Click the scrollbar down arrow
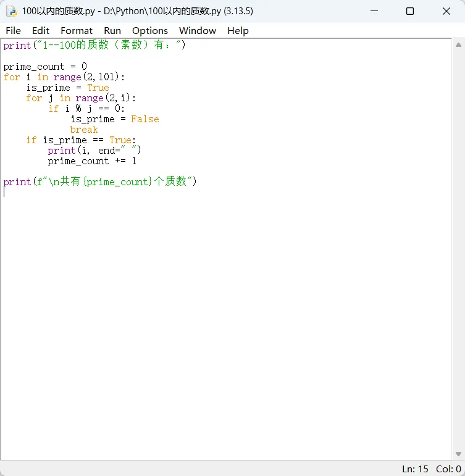The width and height of the screenshot is (465, 476). (459, 454)
